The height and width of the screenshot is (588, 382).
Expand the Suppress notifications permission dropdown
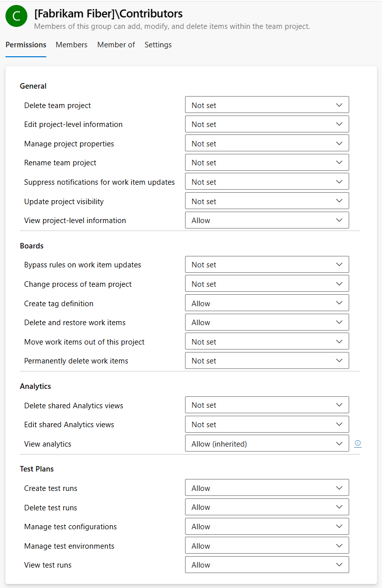267,181
